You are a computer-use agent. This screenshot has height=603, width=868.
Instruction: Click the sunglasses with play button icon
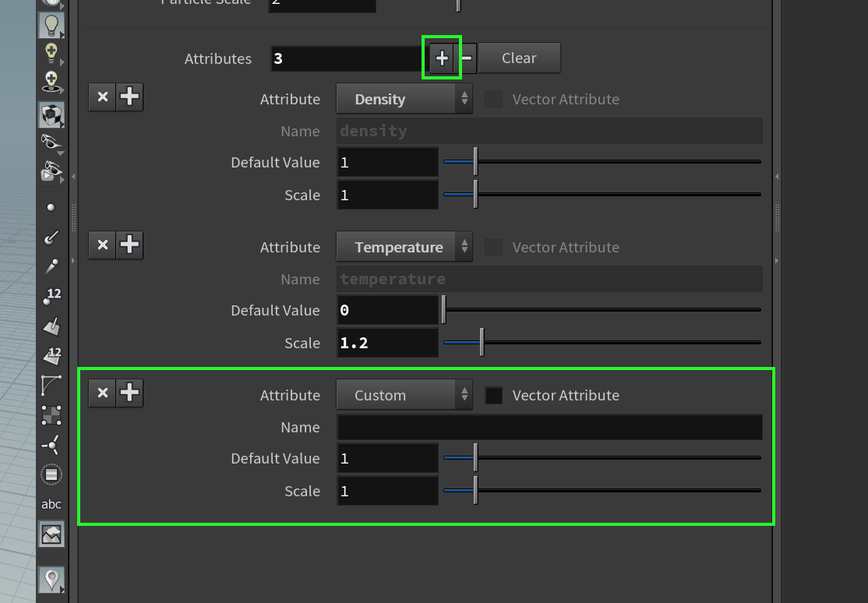[x=51, y=171]
